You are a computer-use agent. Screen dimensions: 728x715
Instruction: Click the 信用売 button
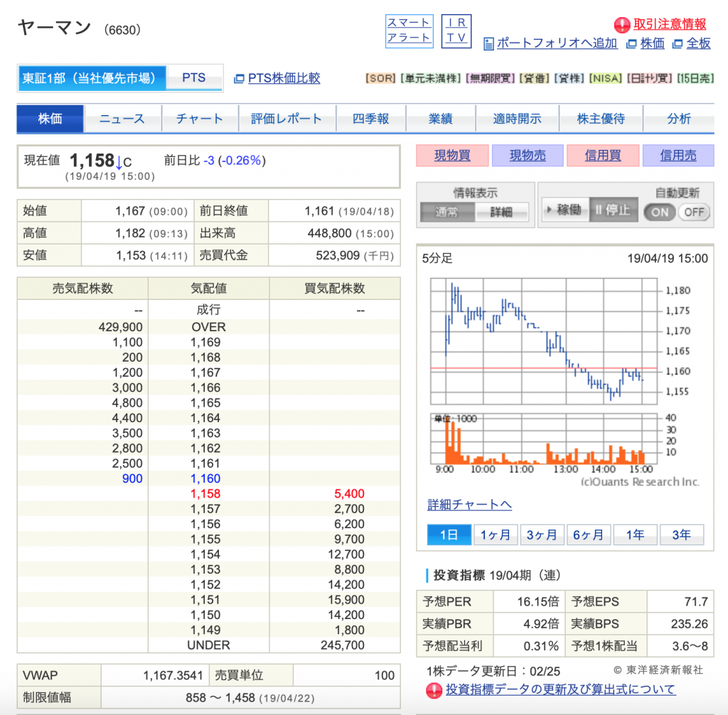point(678,156)
